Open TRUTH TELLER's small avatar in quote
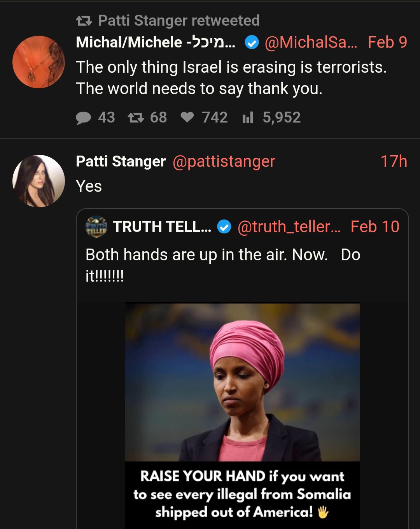 click(96, 226)
